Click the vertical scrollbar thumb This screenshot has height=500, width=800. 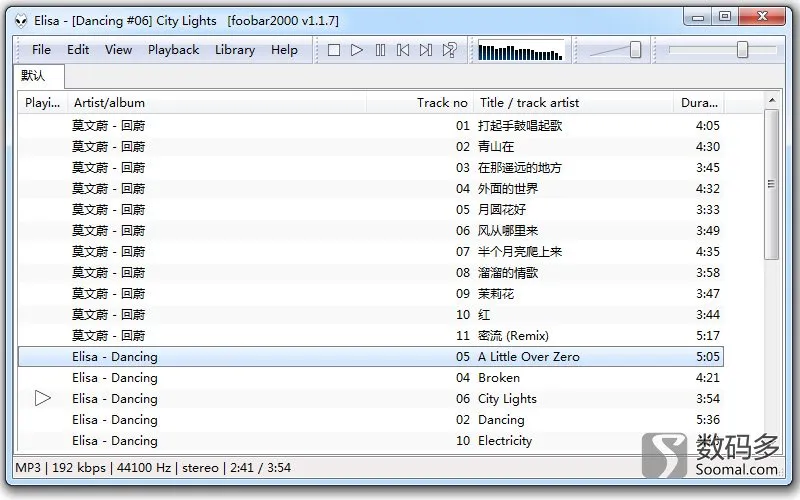point(771,184)
